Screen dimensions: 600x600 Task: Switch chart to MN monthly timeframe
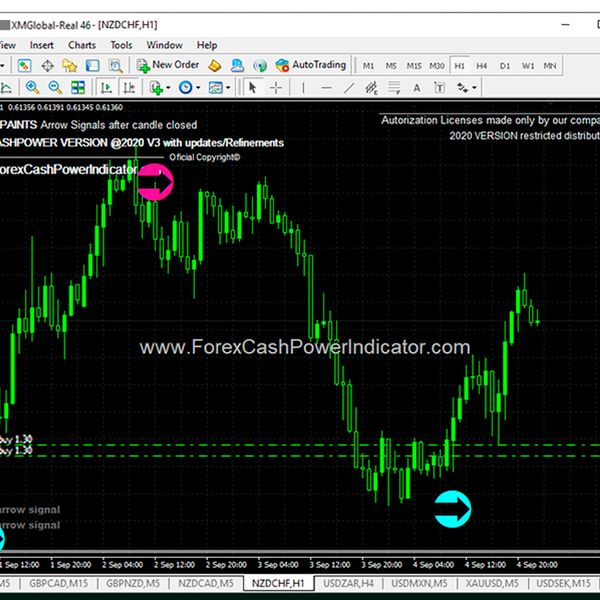coord(550,66)
